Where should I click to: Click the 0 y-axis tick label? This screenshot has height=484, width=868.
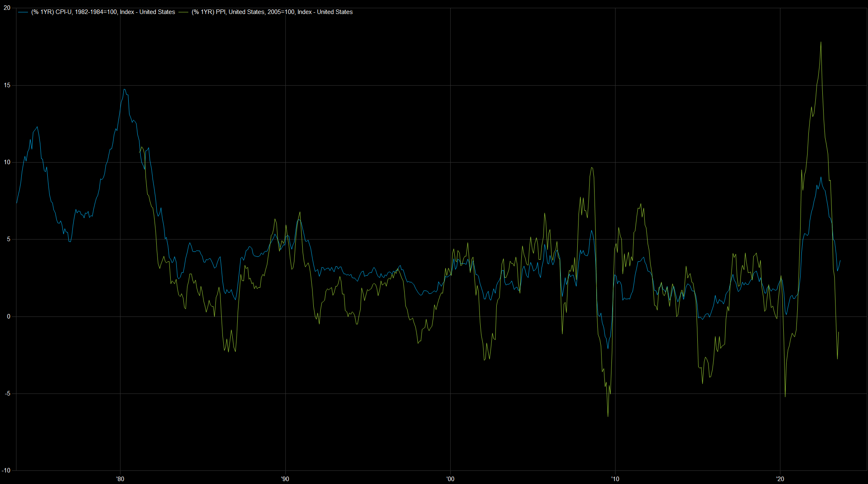pyautogui.click(x=9, y=316)
